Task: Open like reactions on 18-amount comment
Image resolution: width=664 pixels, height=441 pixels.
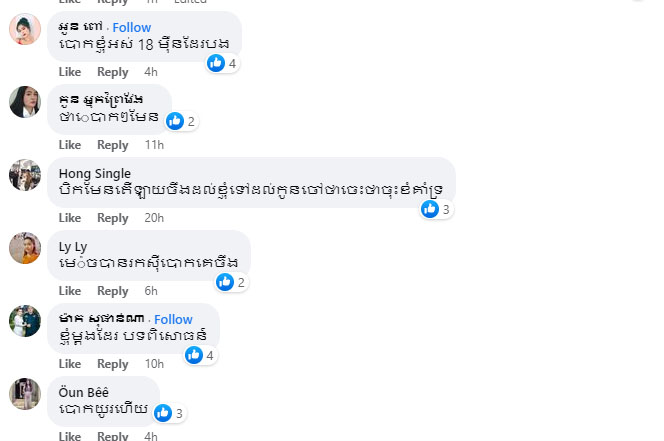Action: pos(222,63)
